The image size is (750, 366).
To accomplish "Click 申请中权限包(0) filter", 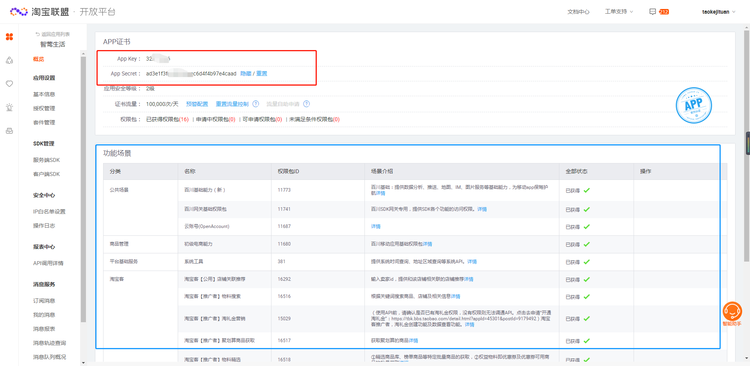I will coord(215,119).
